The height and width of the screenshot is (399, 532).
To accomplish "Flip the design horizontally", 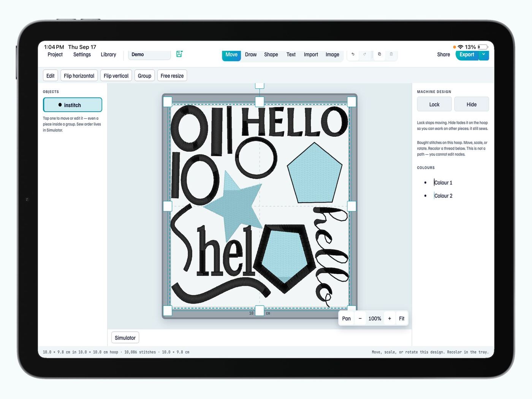I will coord(79,76).
